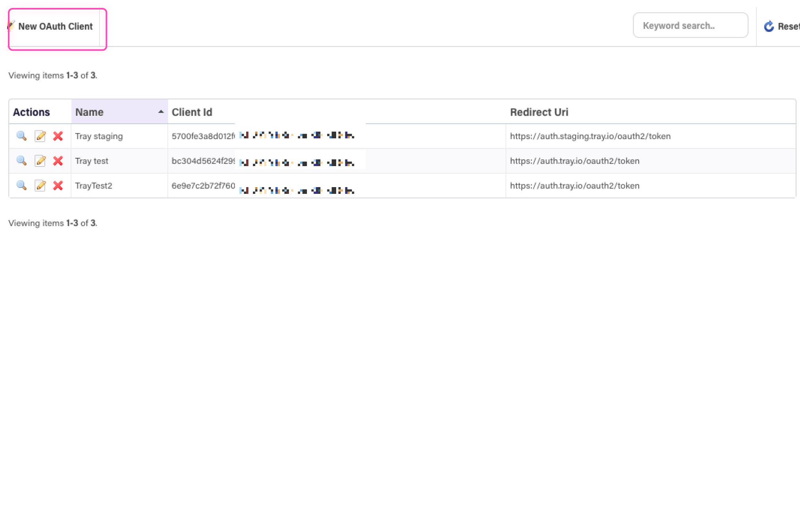Viewport: 800px width, 532px height.
Task: Delete the Tray staging client
Action: coord(58,136)
